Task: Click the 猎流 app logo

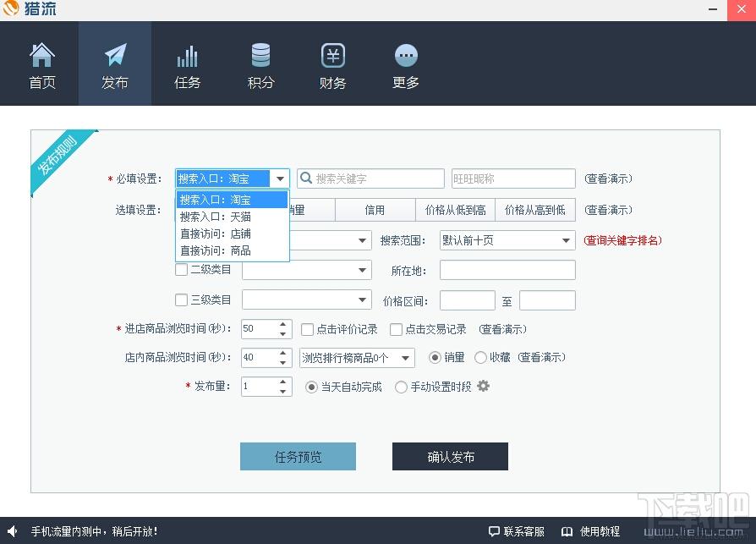Action: pyautogui.click(x=11, y=8)
